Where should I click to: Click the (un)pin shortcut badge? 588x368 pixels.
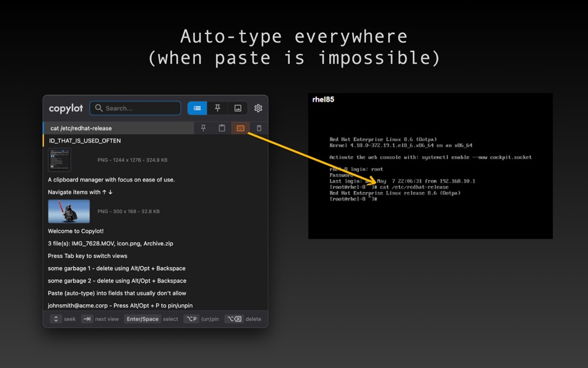tap(192, 318)
